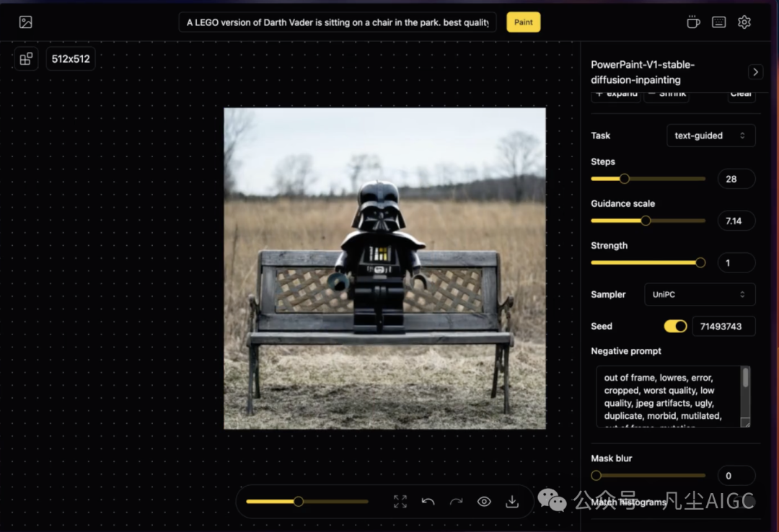Toggle original image eye icon
The width and height of the screenshot is (779, 532).
click(484, 501)
